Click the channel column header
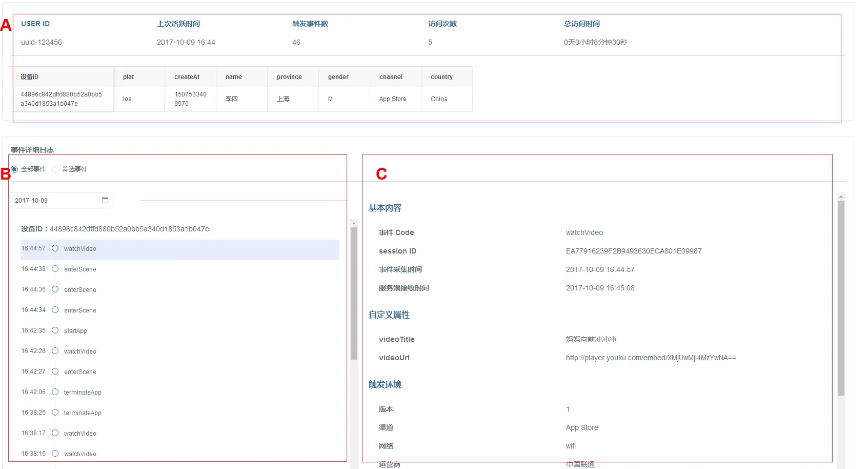Image resolution: width=868 pixels, height=469 pixels. [396, 77]
